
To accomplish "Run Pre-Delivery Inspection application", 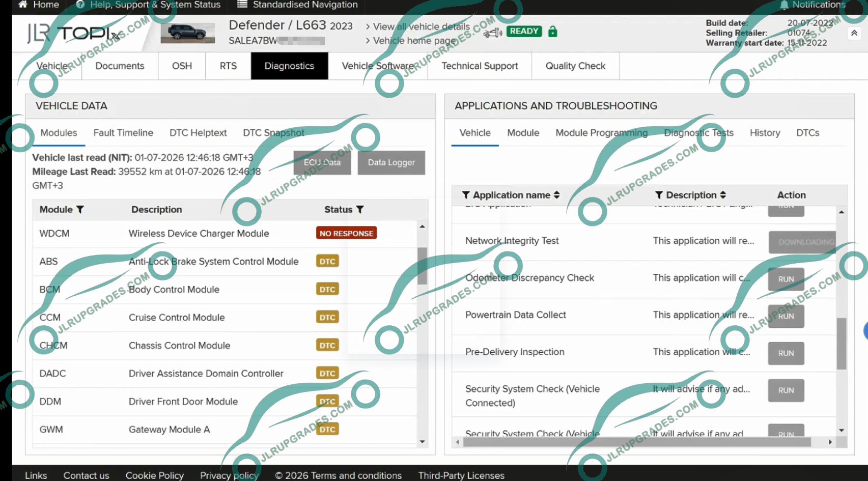I will pyautogui.click(x=786, y=353).
